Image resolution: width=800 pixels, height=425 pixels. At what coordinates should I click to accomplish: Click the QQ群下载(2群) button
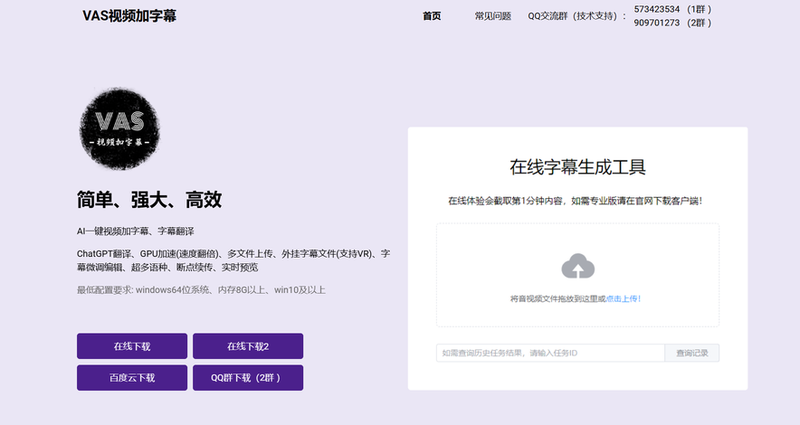(248, 378)
